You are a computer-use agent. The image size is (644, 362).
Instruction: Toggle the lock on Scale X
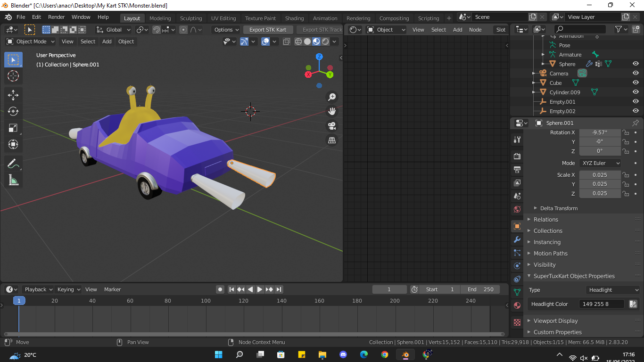(626, 175)
